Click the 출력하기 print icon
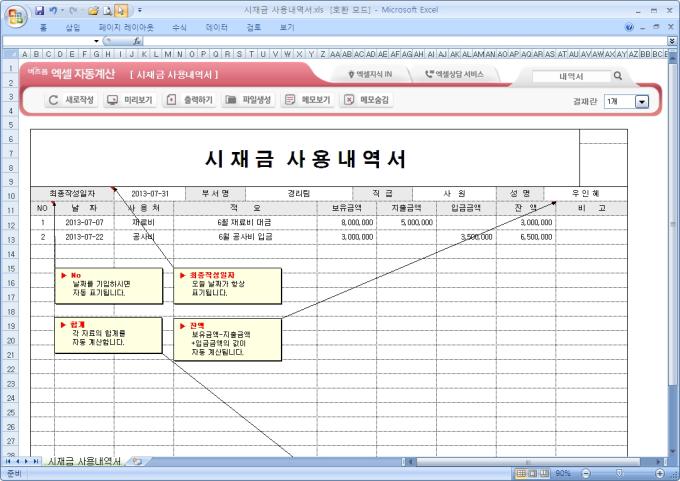 click(171, 100)
